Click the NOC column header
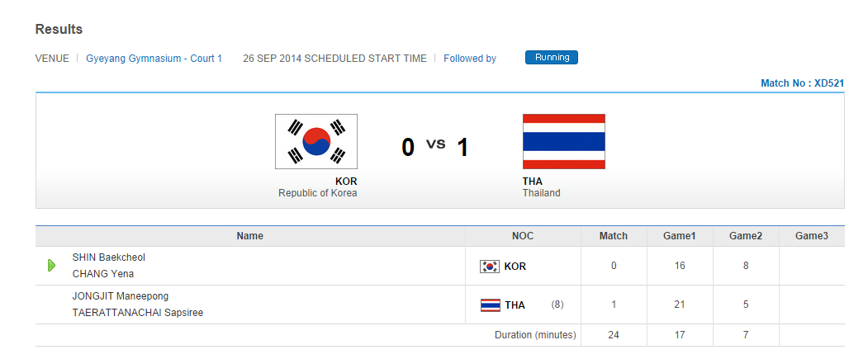 click(x=523, y=236)
